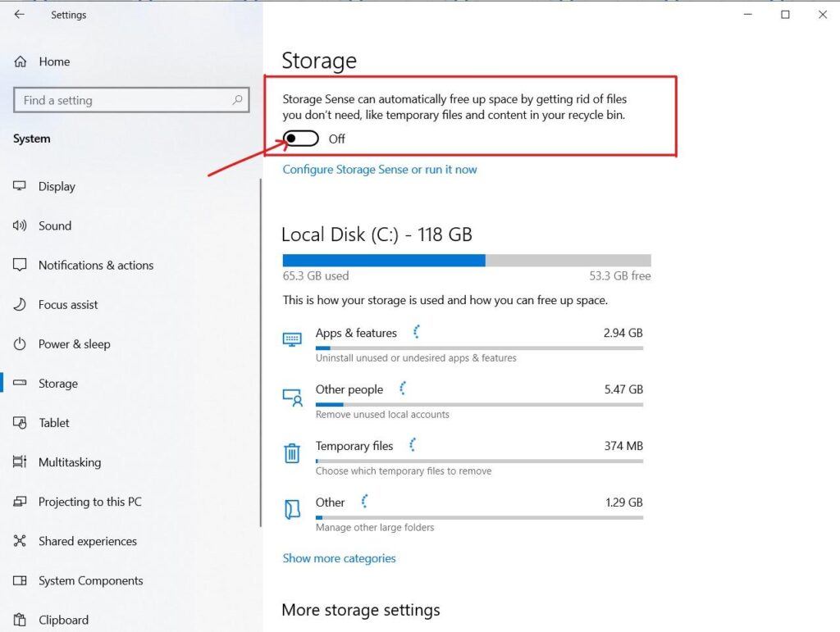Click Manage other large folders text
The image size is (840, 632).
[x=375, y=527]
